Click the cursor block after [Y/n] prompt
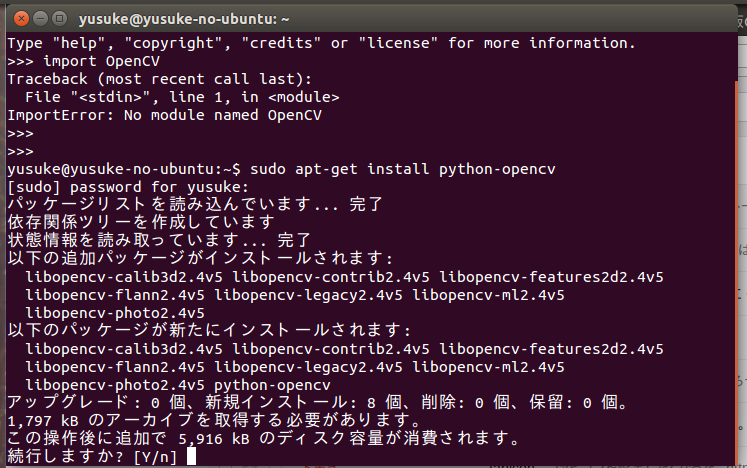Viewport: 747px width, 468px height. (x=192, y=456)
